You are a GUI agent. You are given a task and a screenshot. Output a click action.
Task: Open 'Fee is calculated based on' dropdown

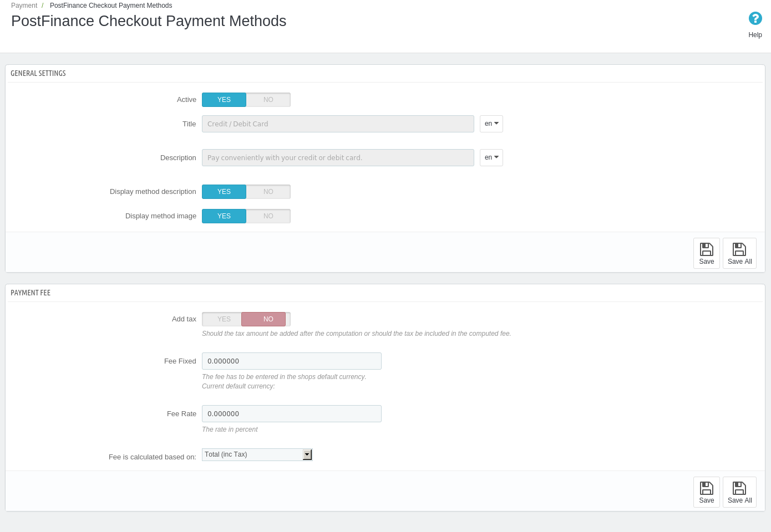click(257, 454)
